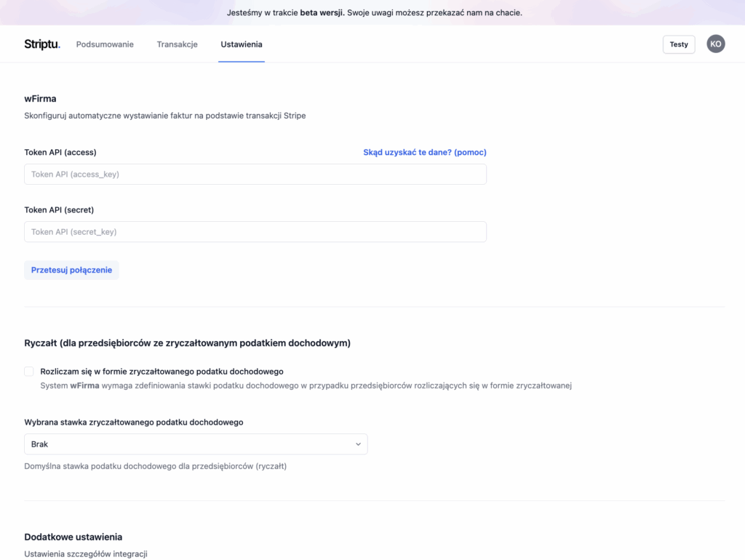
Task: Click the Testy button
Action: pyautogui.click(x=679, y=44)
